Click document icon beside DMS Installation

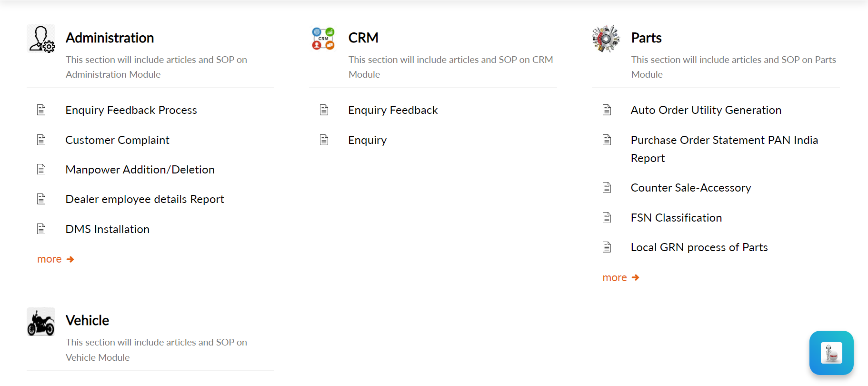[41, 229]
